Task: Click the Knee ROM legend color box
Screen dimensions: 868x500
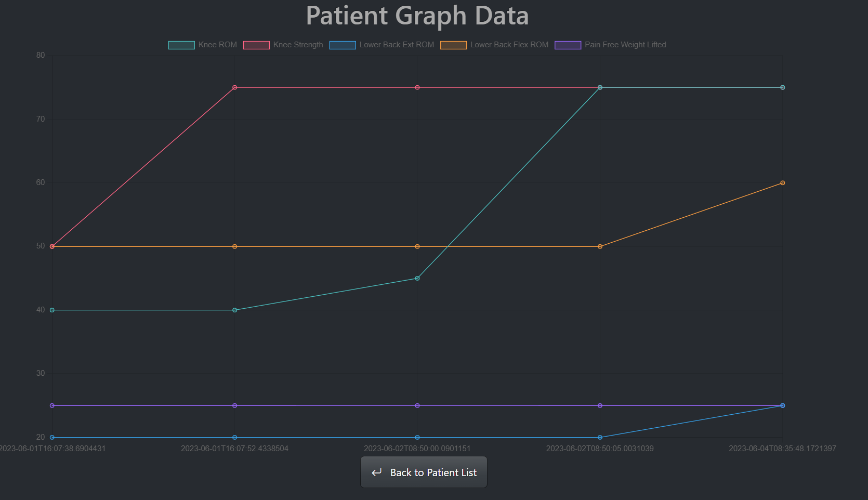Action: 181,45
